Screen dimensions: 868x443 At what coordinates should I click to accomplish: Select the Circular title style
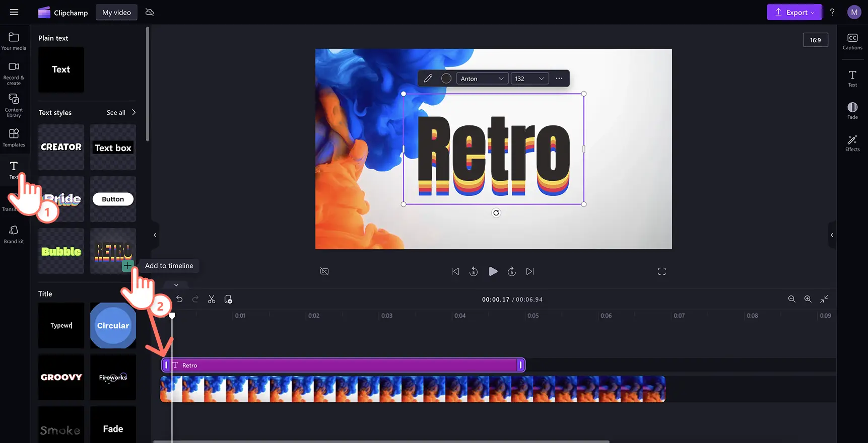[113, 325]
